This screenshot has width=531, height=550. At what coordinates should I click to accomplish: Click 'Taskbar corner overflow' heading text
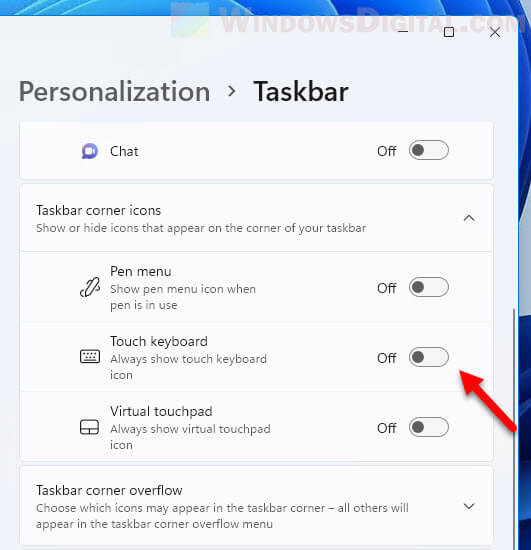coord(109,490)
